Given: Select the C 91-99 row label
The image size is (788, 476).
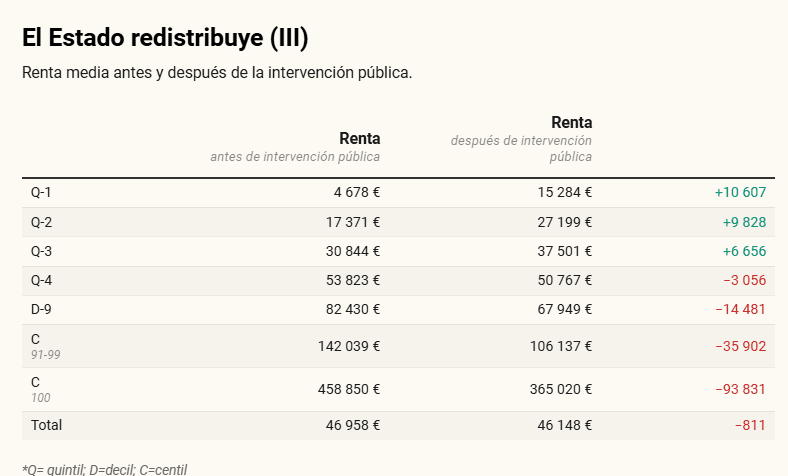Looking at the screenshot, I should pos(46,346).
